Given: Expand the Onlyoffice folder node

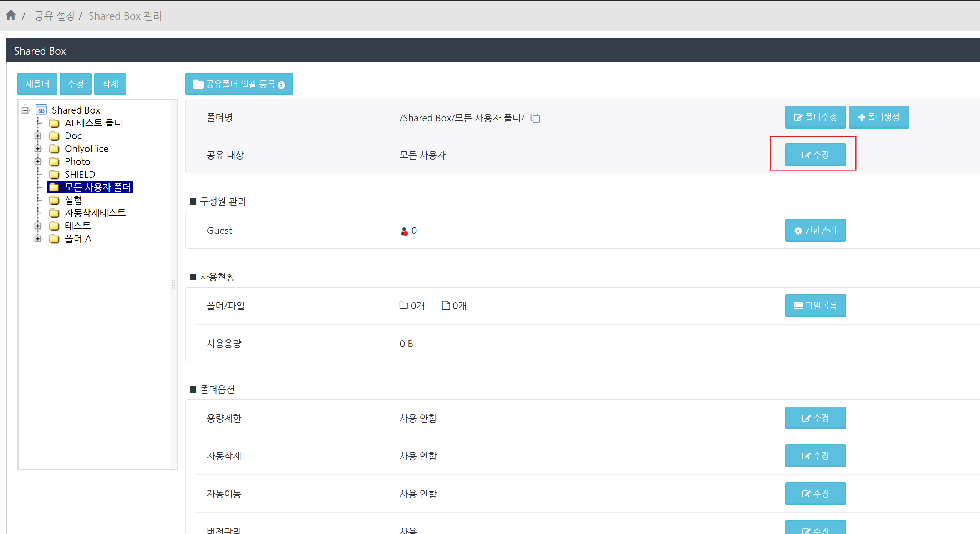Looking at the screenshot, I should (38, 149).
